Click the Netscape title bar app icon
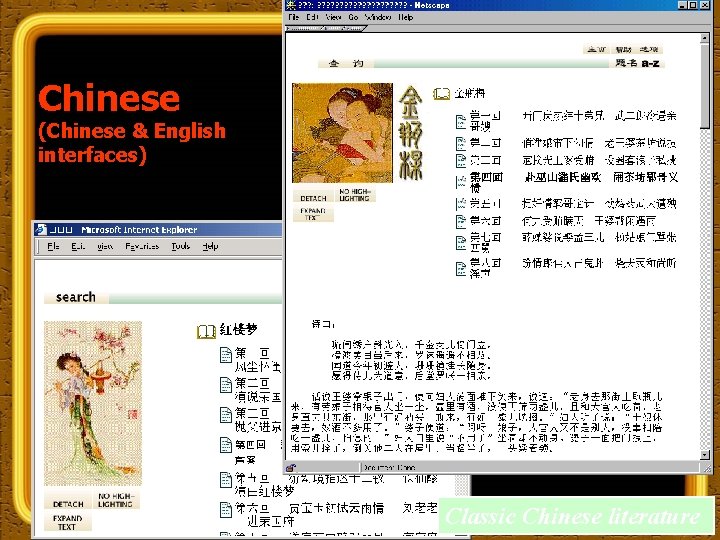The image size is (720, 540). tap(291, 5)
